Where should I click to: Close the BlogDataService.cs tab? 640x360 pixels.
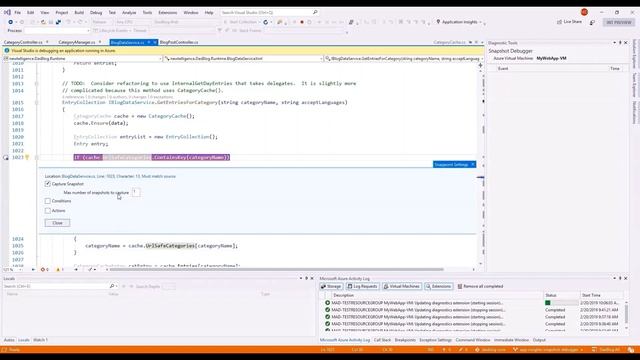pos(155,42)
